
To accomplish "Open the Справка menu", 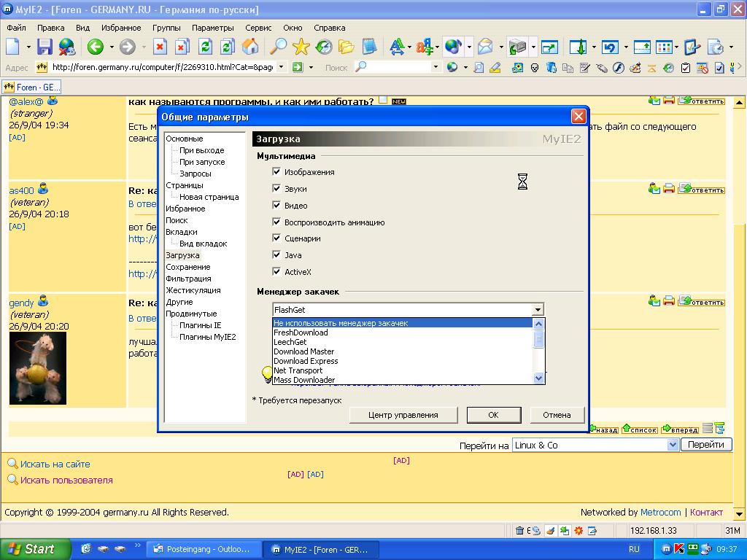I will (329, 28).
